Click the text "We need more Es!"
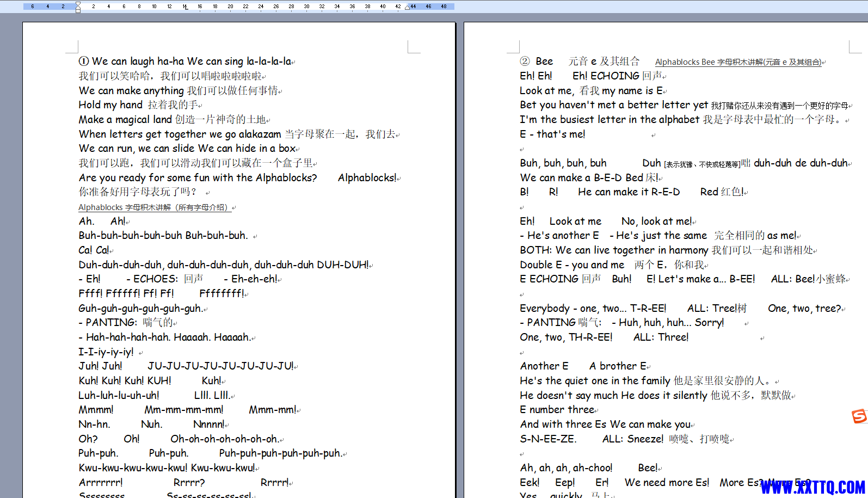Screen dimensions: 868x498 [x=667, y=482]
